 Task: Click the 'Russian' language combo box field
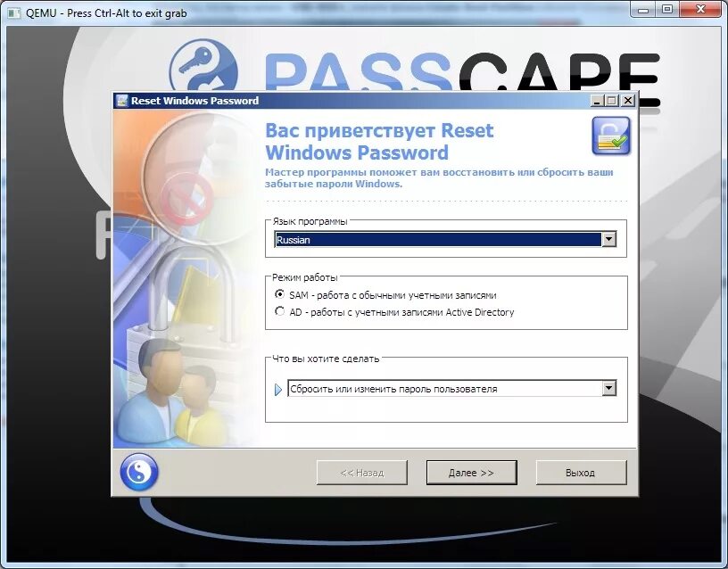pyautogui.click(x=445, y=240)
